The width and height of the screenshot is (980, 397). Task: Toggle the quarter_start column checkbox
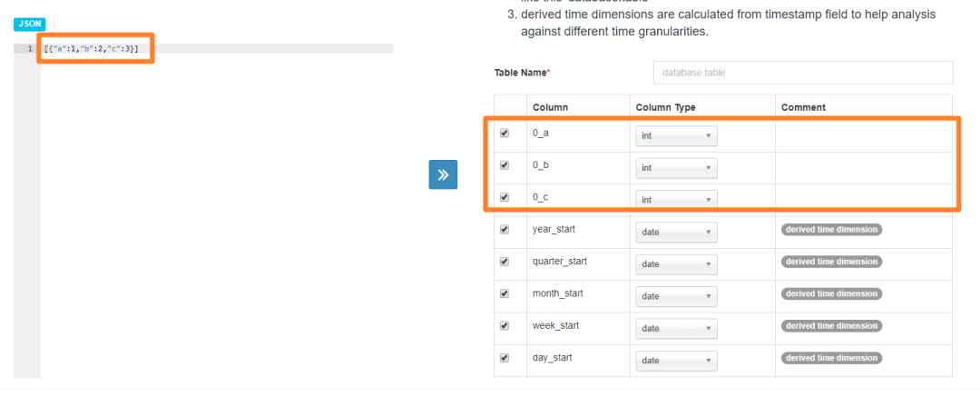[505, 262]
